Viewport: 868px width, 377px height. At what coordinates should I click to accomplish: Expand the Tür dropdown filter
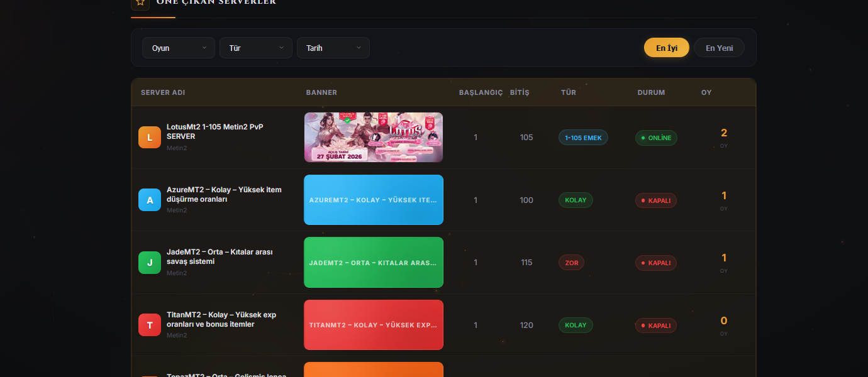[x=255, y=48]
